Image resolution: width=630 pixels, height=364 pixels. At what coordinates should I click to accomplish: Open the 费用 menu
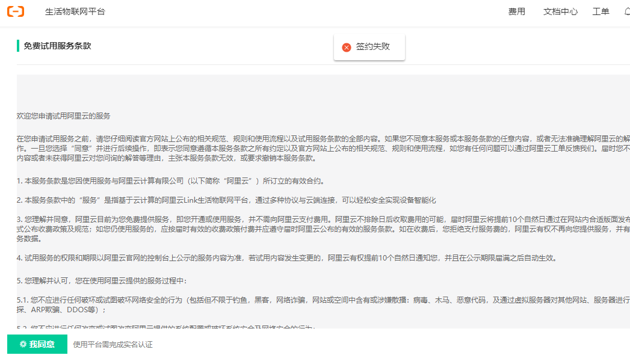coord(516,11)
